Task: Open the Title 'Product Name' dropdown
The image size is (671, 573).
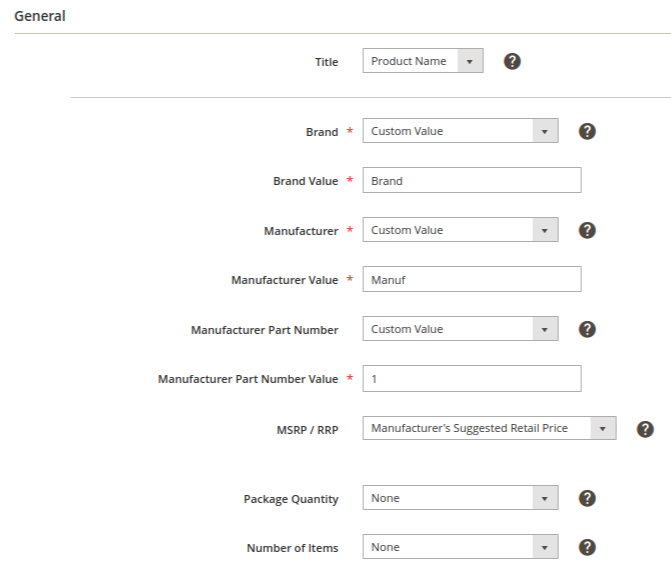Action: click(423, 62)
